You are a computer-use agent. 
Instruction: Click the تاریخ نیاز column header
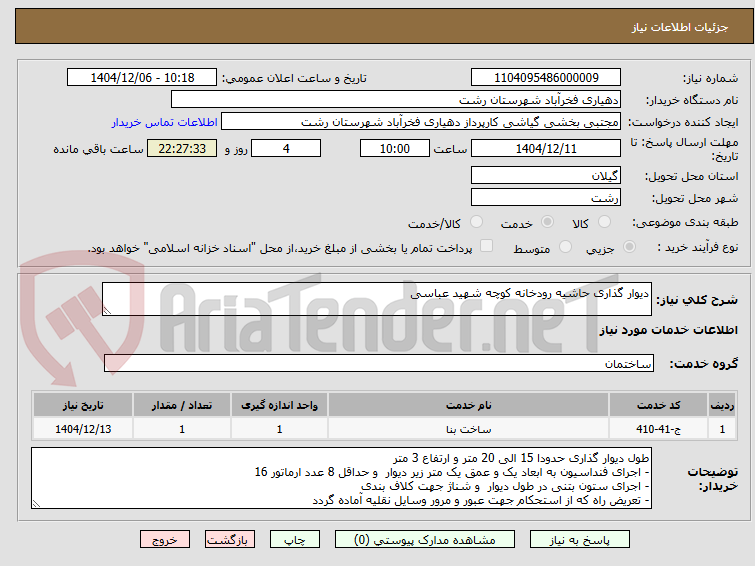coord(83,405)
